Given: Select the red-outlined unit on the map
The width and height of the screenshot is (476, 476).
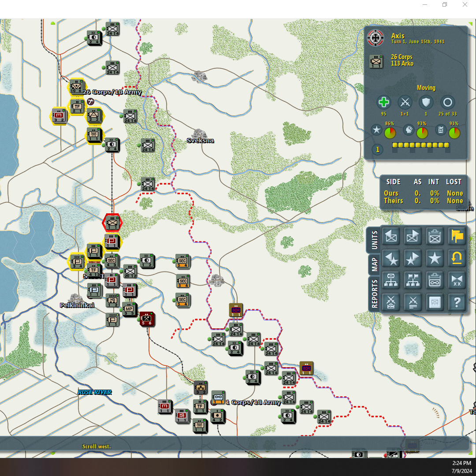Looking at the screenshot, I should [112, 223].
